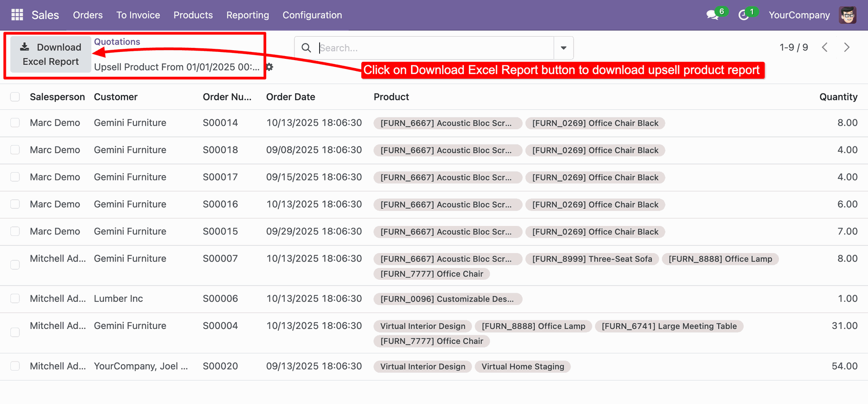Go to next page arrow
The width and height of the screenshot is (868, 404).
click(847, 47)
